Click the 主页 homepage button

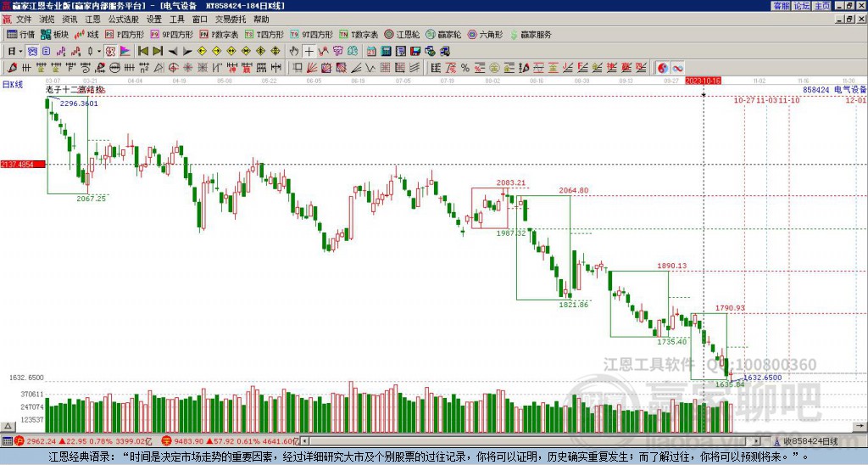point(821,6)
